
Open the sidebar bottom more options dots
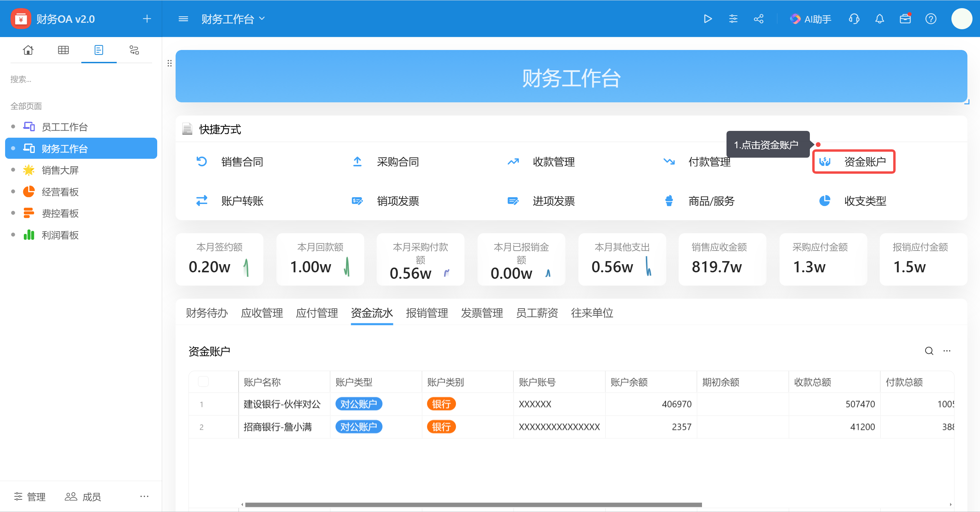point(144,496)
